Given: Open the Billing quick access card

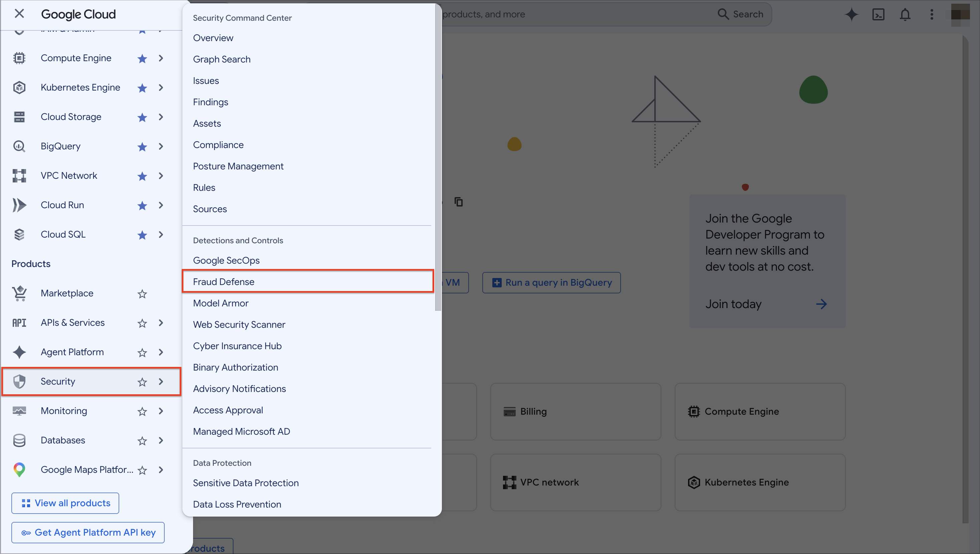Looking at the screenshot, I should point(575,411).
